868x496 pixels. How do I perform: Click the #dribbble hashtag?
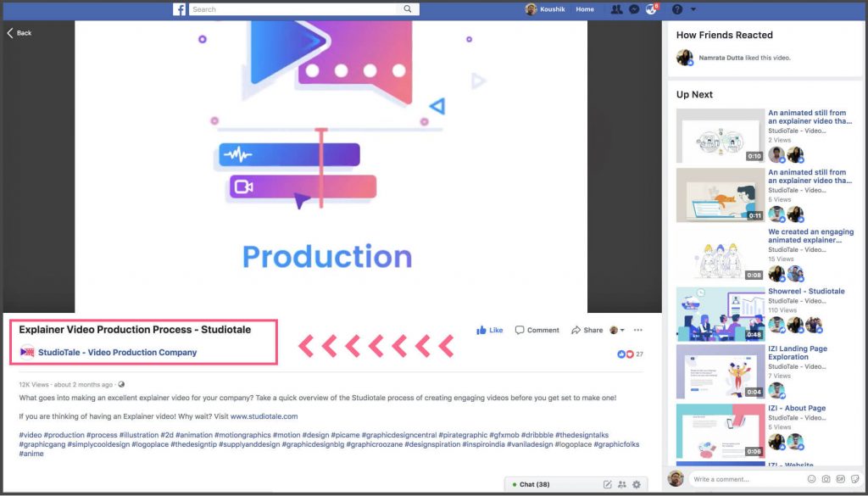537,435
